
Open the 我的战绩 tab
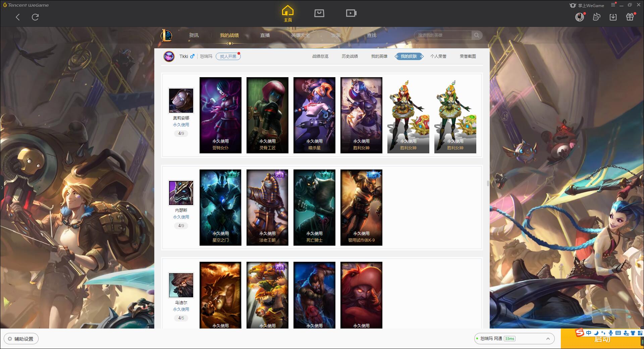pyautogui.click(x=229, y=35)
